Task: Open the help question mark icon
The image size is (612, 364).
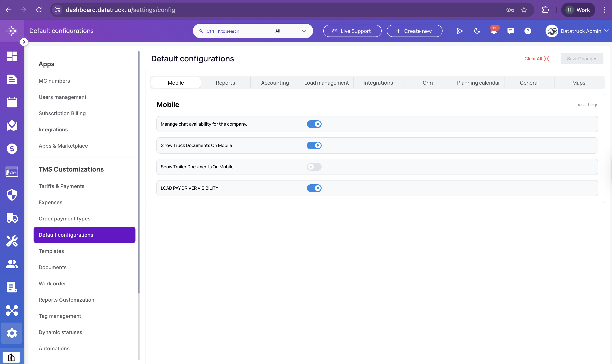Action: (x=528, y=31)
